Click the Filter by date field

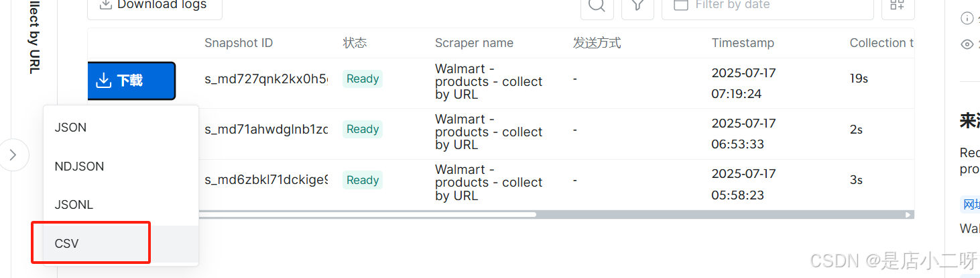(768, 5)
